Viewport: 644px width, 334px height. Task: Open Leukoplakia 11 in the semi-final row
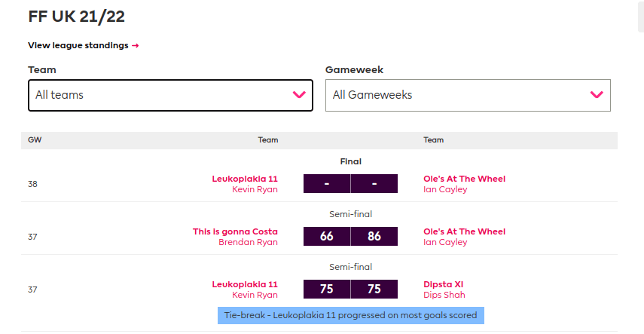[245, 284]
